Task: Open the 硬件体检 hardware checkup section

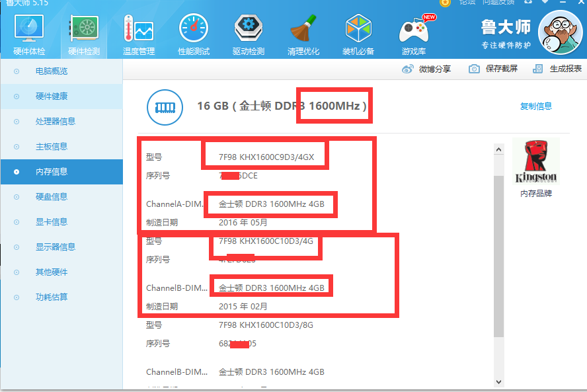Action: pyautogui.click(x=29, y=35)
